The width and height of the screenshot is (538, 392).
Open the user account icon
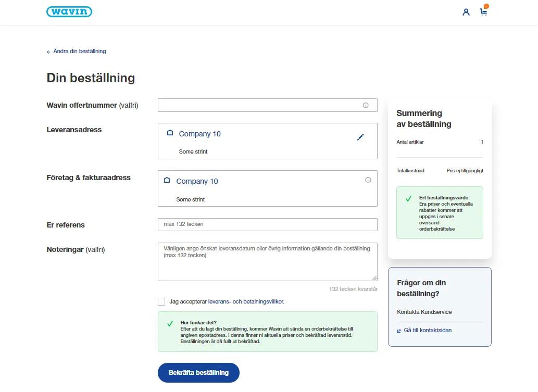click(x=466, y=12)
